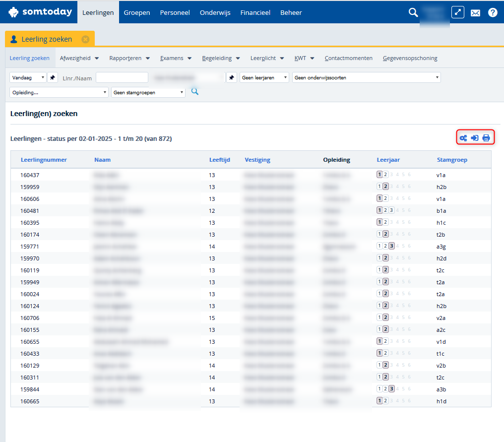Open the Geen leerjaren dropdown
Screen dimensions: 504x442
264,77
